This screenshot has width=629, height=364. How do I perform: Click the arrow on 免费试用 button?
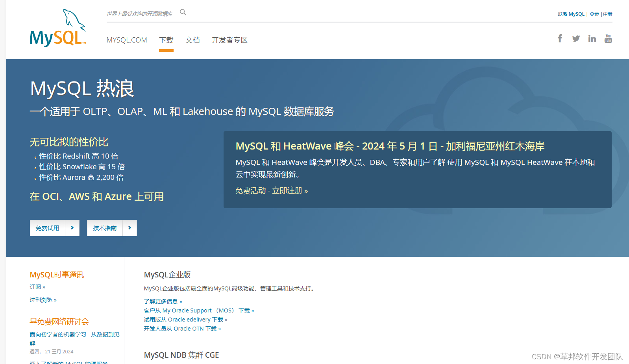72,228
